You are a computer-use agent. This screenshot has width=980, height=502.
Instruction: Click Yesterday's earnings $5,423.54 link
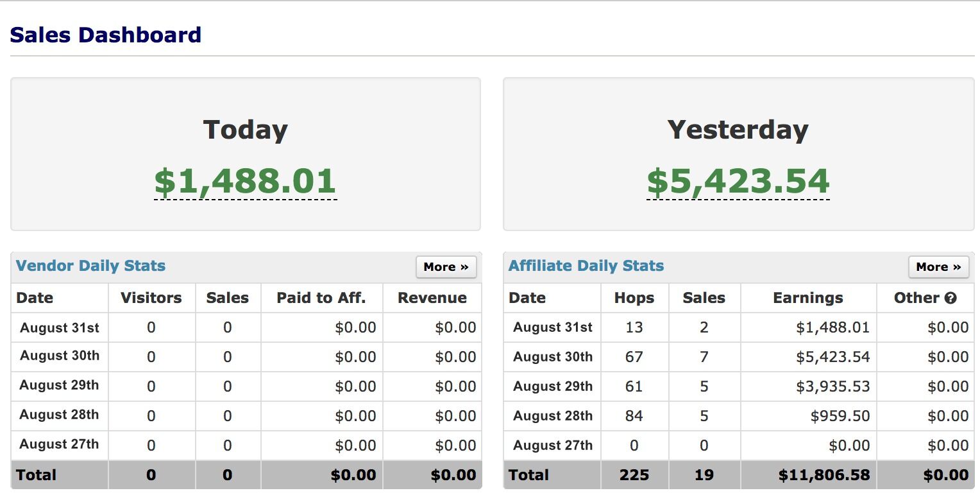point(738,182)
